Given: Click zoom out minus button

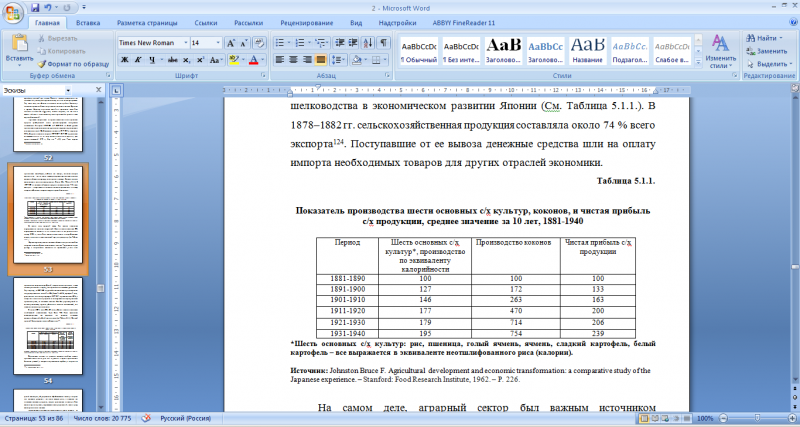Looking at the screenshot, I should pos(723,418).
